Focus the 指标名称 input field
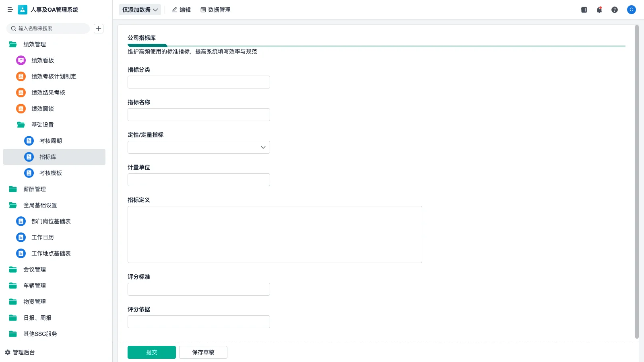This screenshot has width=644, height=362. [198, 115]
